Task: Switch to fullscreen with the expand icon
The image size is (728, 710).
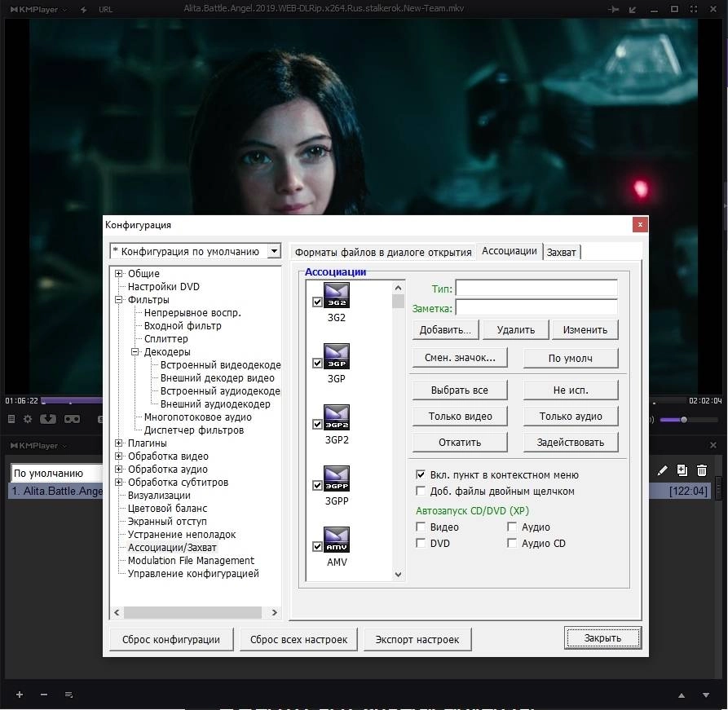Action: tap(694, 9)
